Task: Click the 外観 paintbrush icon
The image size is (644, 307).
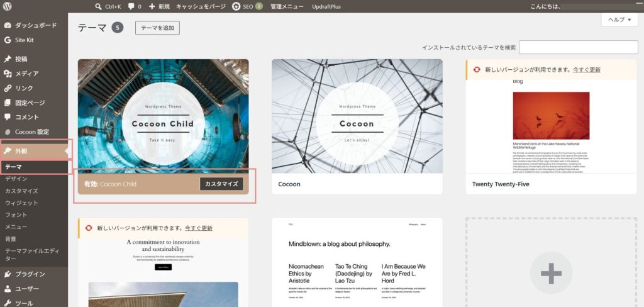Action: click(x=8, y=151)
